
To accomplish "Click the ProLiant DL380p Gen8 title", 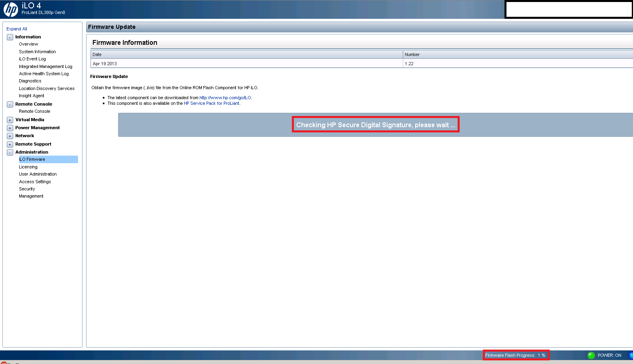I will tap(43, 13).
